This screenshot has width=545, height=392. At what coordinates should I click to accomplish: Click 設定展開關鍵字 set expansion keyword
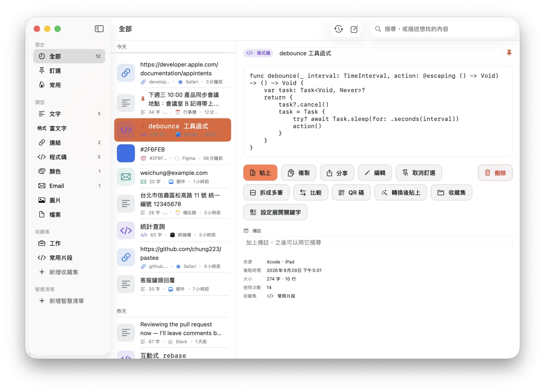275,212
